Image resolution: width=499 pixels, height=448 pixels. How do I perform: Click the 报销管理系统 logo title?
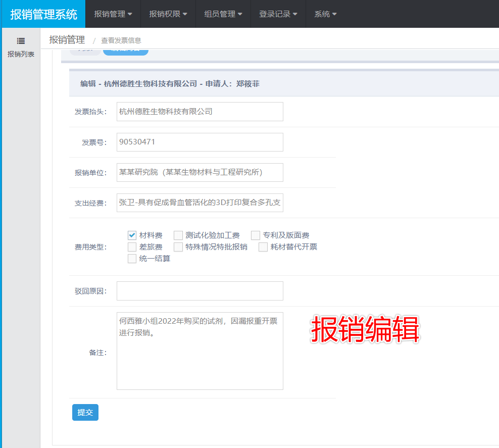[x=43, y=14]
